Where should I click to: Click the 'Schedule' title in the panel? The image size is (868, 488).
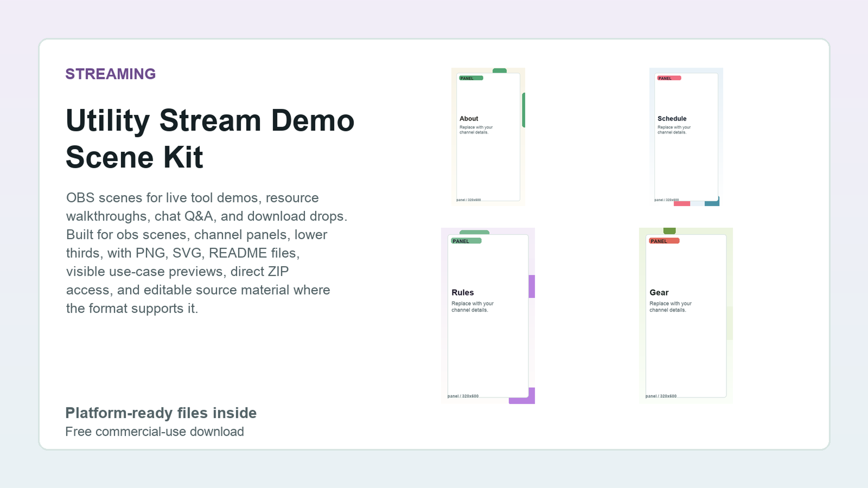pyautogui.click(x=672, y=118)
